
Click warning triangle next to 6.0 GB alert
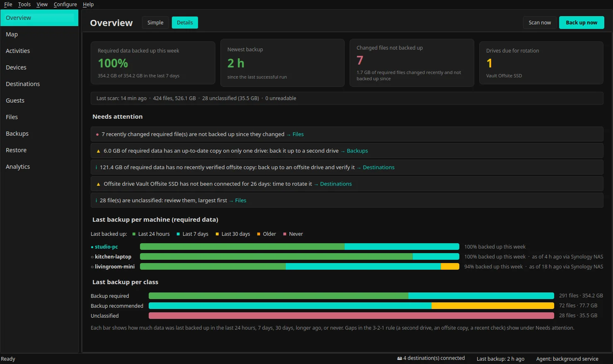tap(98, 151)
